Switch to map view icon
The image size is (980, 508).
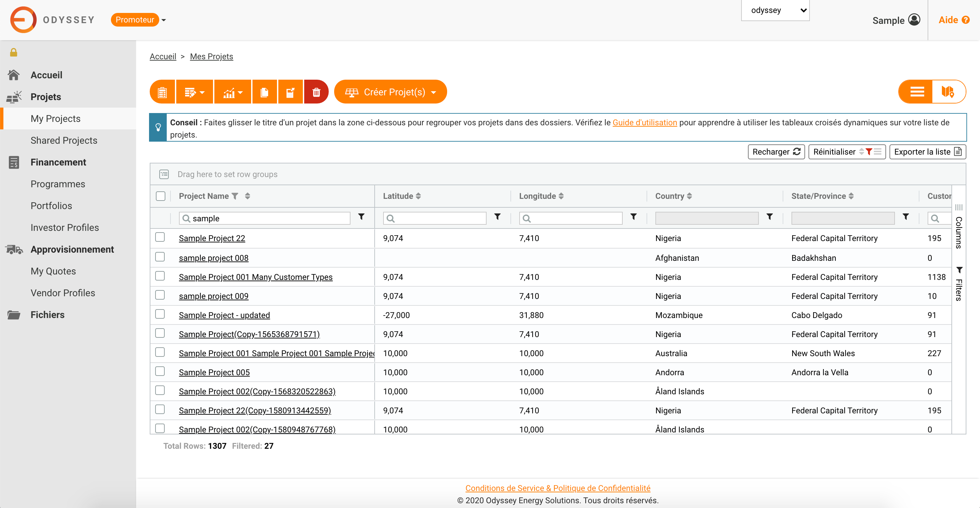[948, 92]
